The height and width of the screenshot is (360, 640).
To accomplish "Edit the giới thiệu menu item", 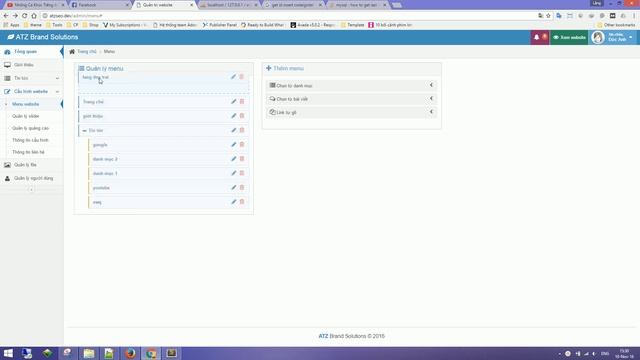I will [x=233, y=116].
